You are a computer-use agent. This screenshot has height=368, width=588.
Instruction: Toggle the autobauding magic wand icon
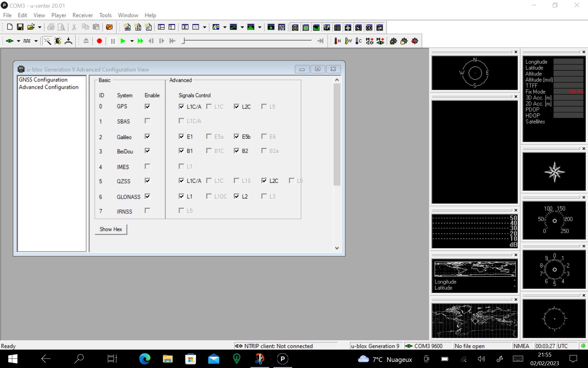click(47, 41)
